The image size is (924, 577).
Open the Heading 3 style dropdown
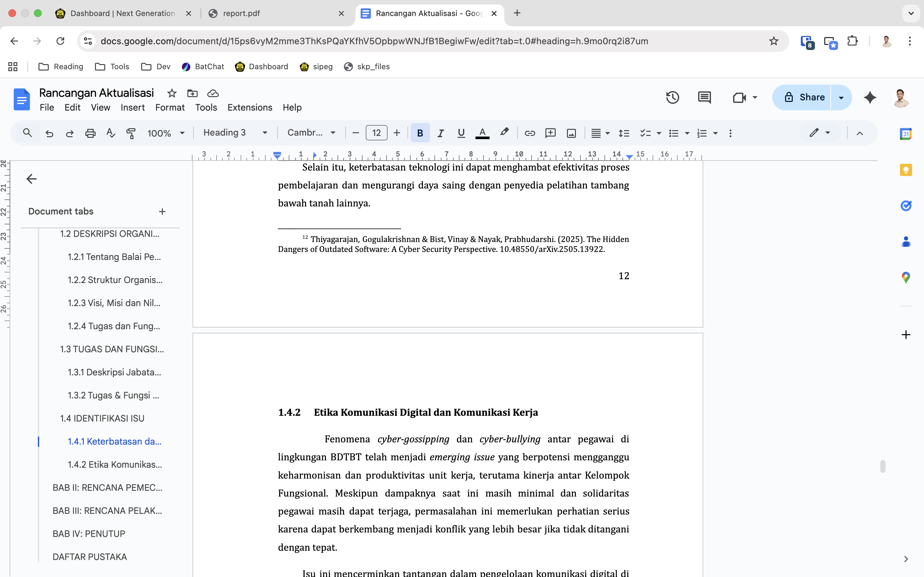(235, 133)
